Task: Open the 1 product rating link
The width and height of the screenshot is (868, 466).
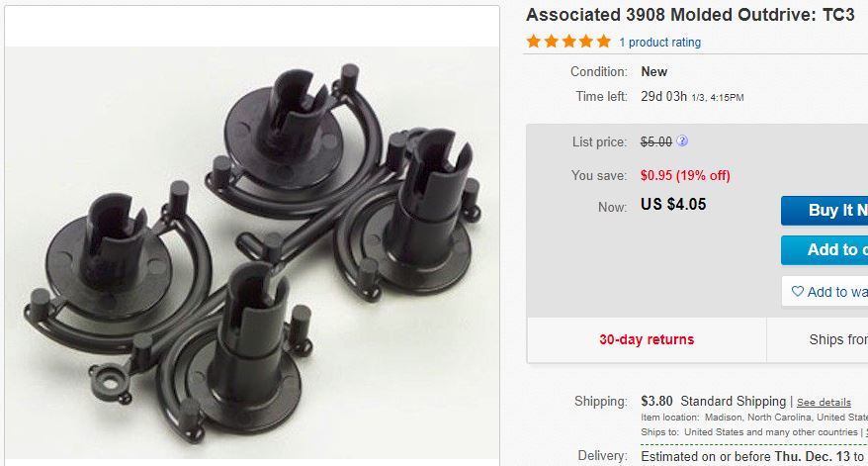Action: [x=659, y=43]
